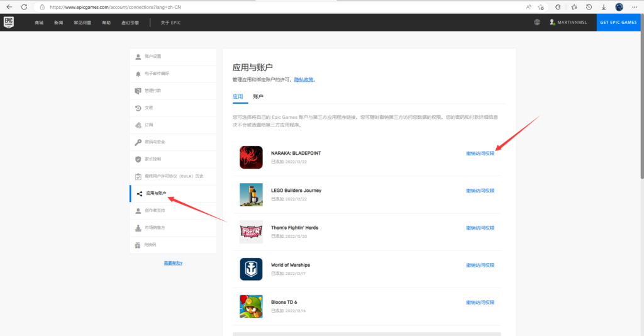Open 帮助 in top navigation
The height and width of the screenshot is (336, 644).
106,23
